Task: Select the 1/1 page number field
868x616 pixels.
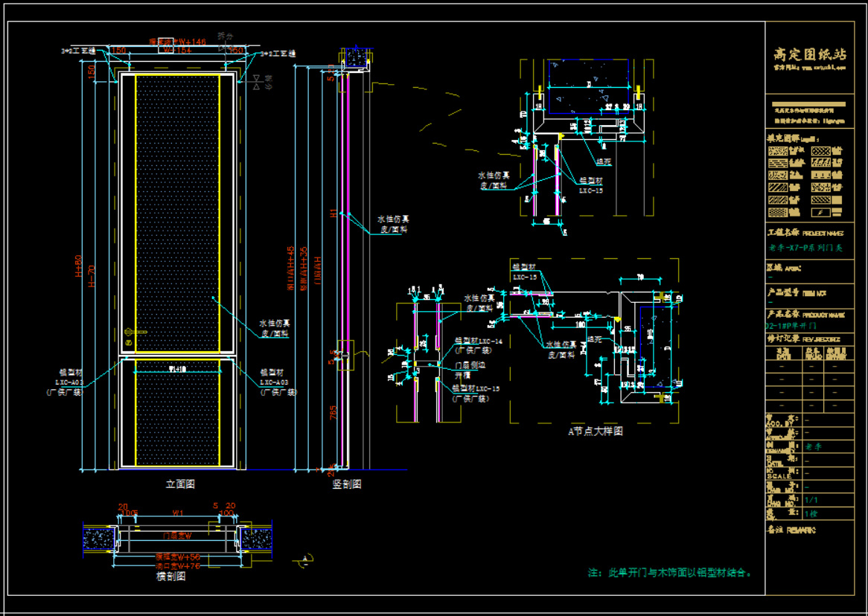Action: 810,500
